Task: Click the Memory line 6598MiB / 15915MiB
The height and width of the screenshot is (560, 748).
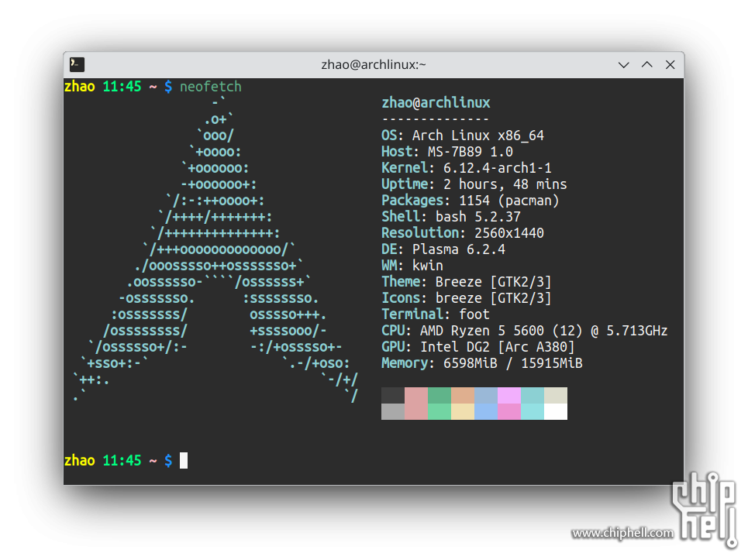Action: 482,363
